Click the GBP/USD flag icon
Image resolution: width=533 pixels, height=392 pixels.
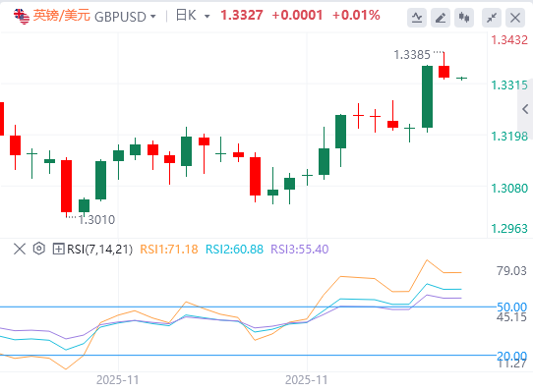click(x=22, y=16)
